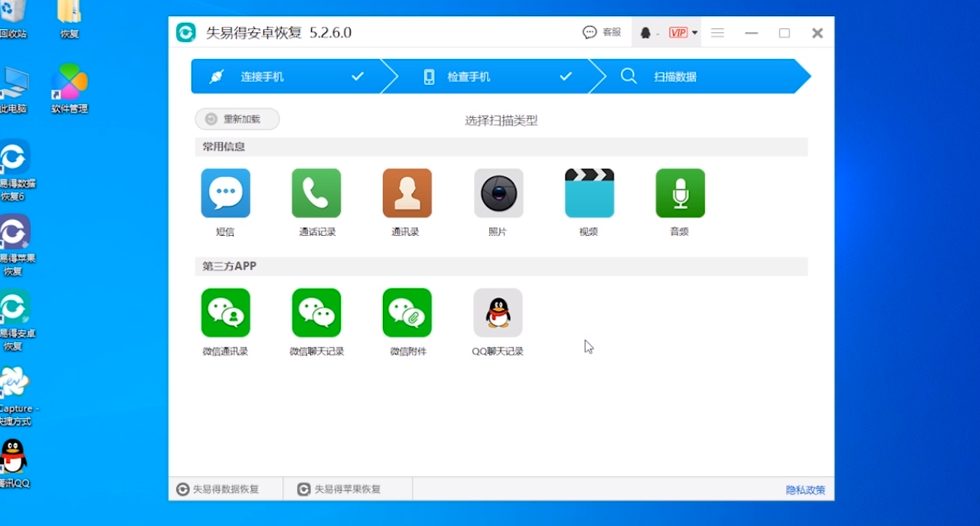Click the 重新加载 reload button

[x=237, y=119]
